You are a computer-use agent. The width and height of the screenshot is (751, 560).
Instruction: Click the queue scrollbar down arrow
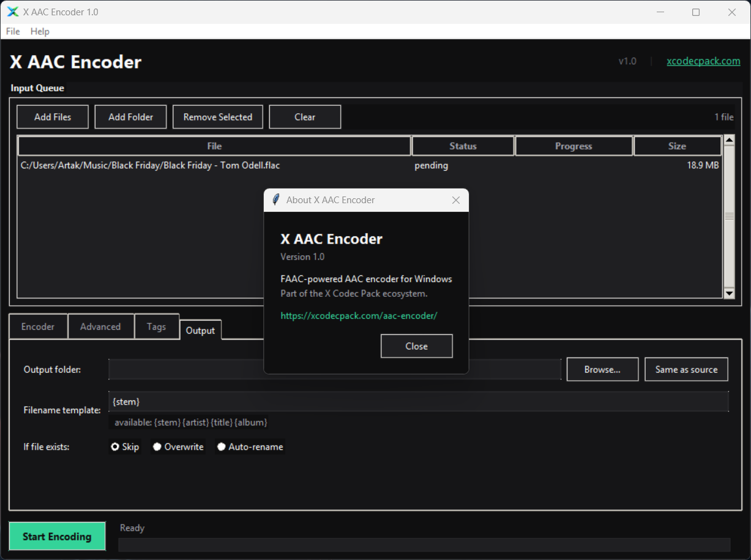coord(729,293)
